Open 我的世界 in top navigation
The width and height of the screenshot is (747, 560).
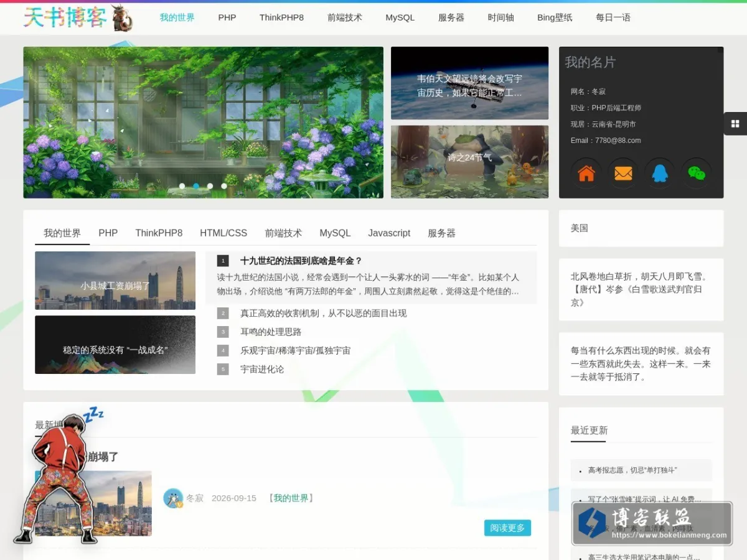coord(177,17)
